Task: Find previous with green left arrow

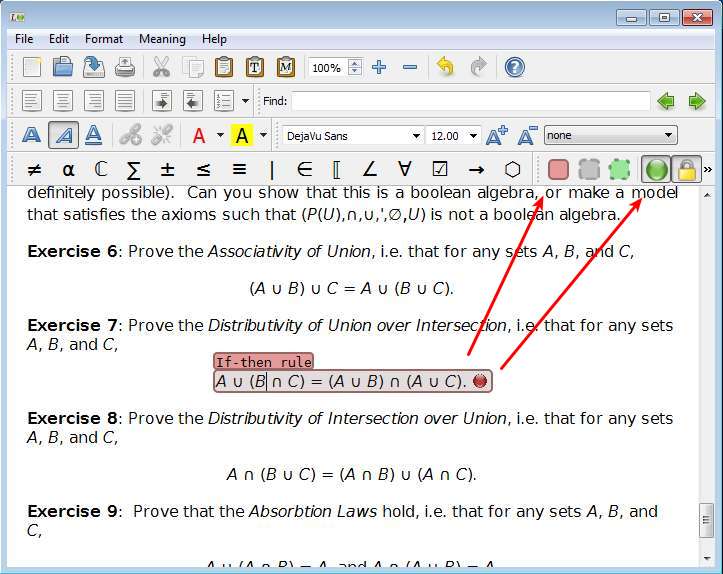Action: (x=666, y=101)
